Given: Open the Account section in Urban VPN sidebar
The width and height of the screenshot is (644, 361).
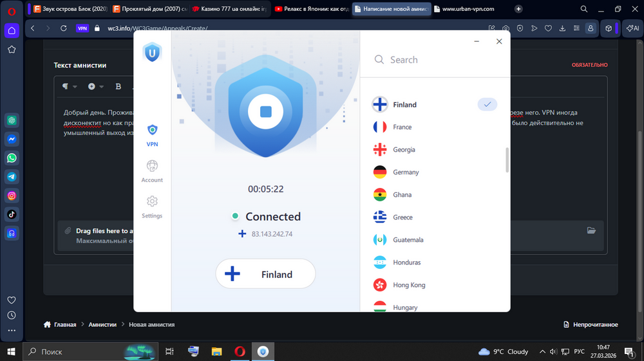Looking at the screenshot, I should (x=152, y=171).
